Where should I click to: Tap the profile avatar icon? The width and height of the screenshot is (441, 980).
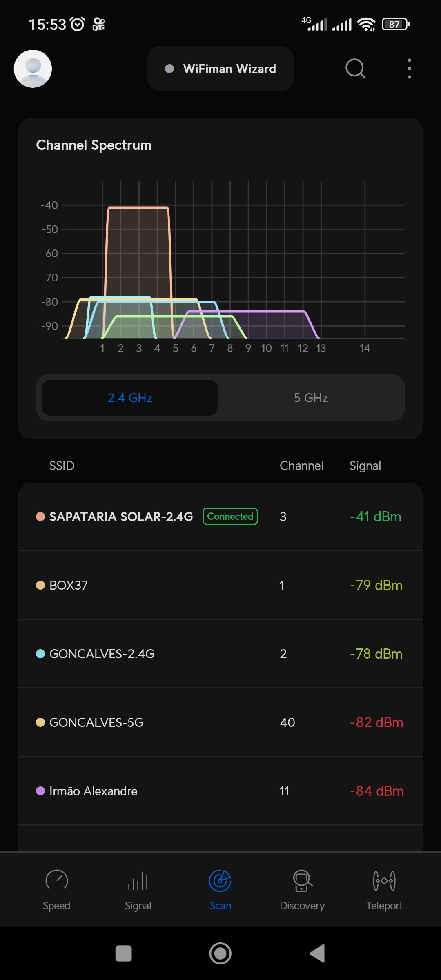coord(33,69)
